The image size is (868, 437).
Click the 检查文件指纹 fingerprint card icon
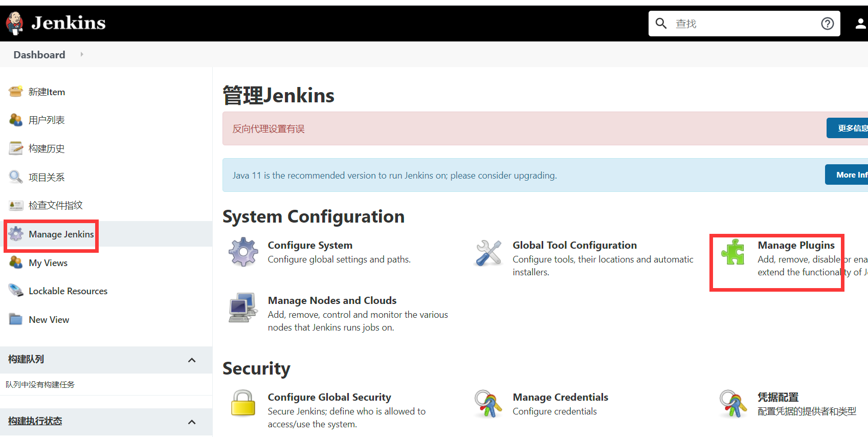pyautogui.click(x=16, y=205)
